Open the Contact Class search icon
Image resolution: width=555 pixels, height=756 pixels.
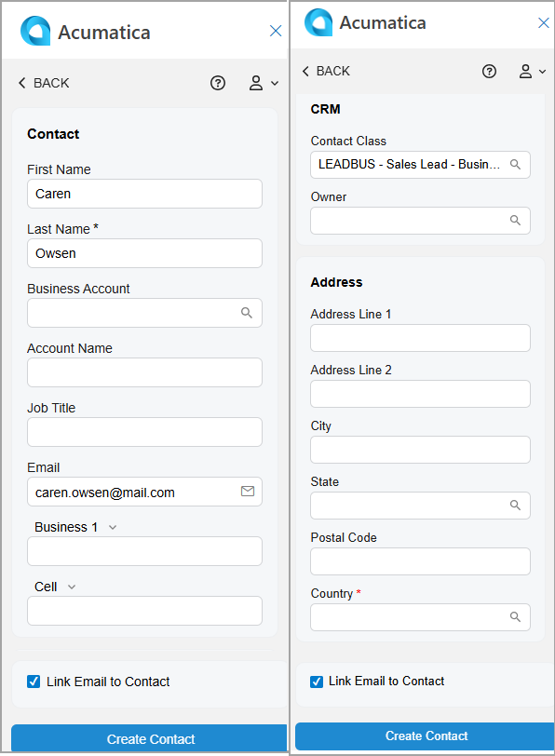(515, 165)
